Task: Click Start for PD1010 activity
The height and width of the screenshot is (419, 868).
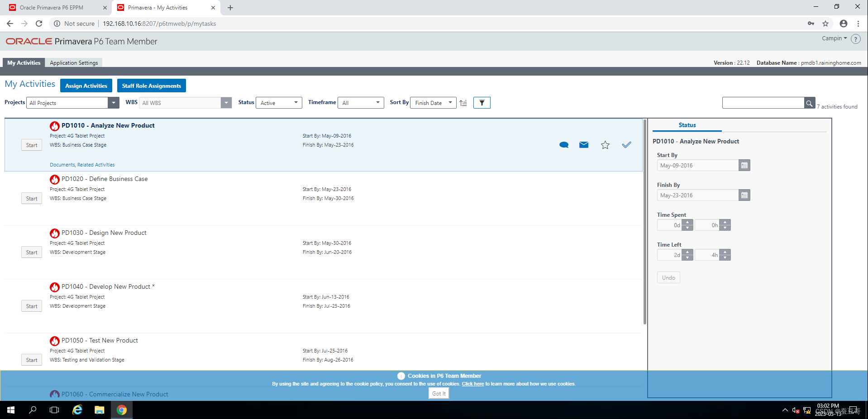Action: 32,145
